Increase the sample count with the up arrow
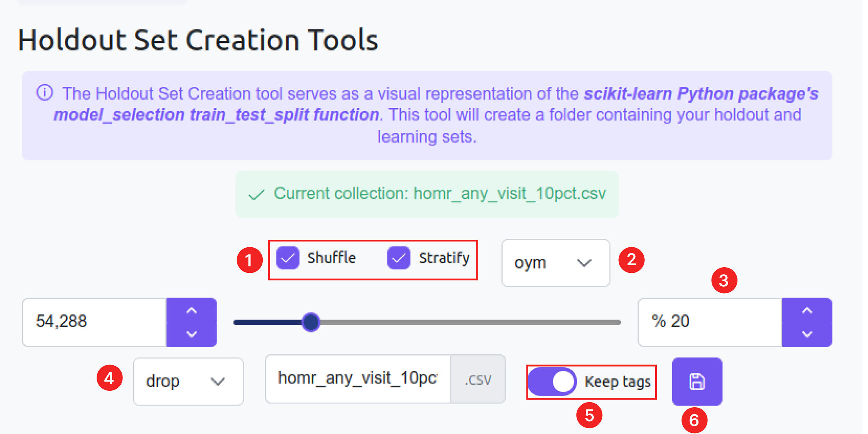868x434 pixels. [192, 311]
